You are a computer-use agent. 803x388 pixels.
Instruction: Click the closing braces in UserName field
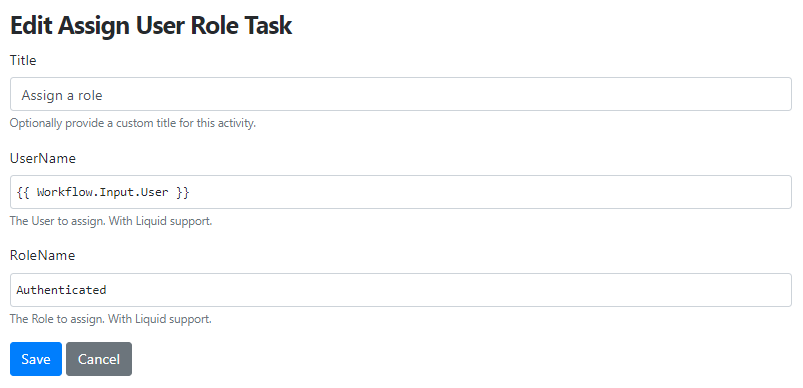click(x=183, y=192)
